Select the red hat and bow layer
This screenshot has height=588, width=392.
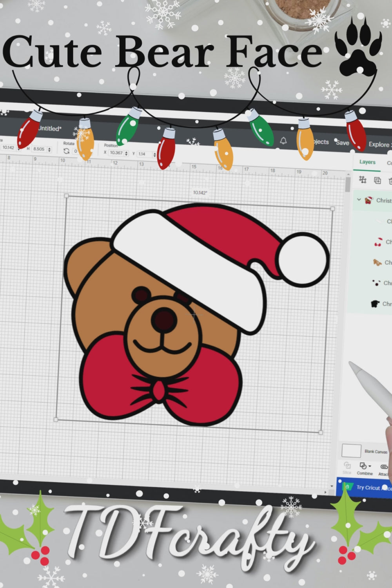click(378, 241)
